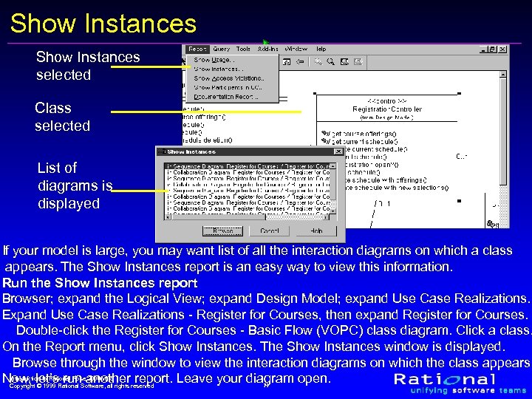Screen dimensions: 532x399
Task: Select the highlighted first Sequence Diagram list row
Action: pyautogui.click(x=248, y=166)
